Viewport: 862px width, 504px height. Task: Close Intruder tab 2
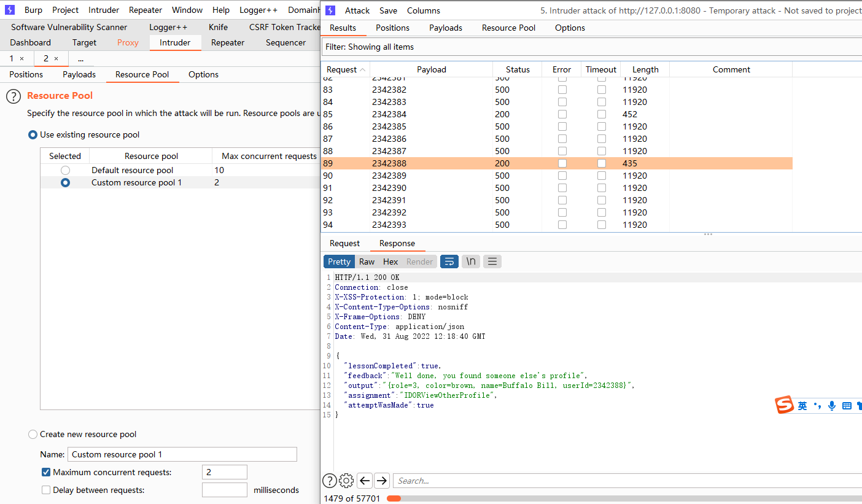(56, 58)
